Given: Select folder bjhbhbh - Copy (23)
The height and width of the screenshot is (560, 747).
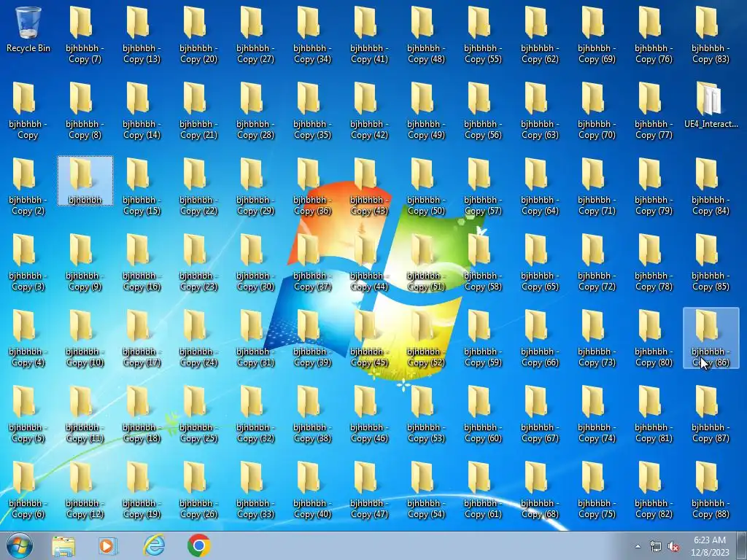Looking at the screenshot, I should point(198,262).
